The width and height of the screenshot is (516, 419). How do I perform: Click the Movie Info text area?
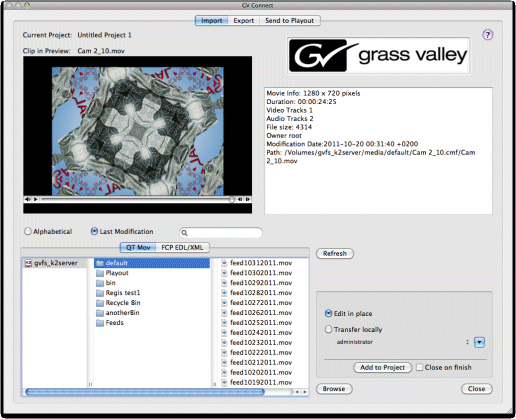pos(378,151)
